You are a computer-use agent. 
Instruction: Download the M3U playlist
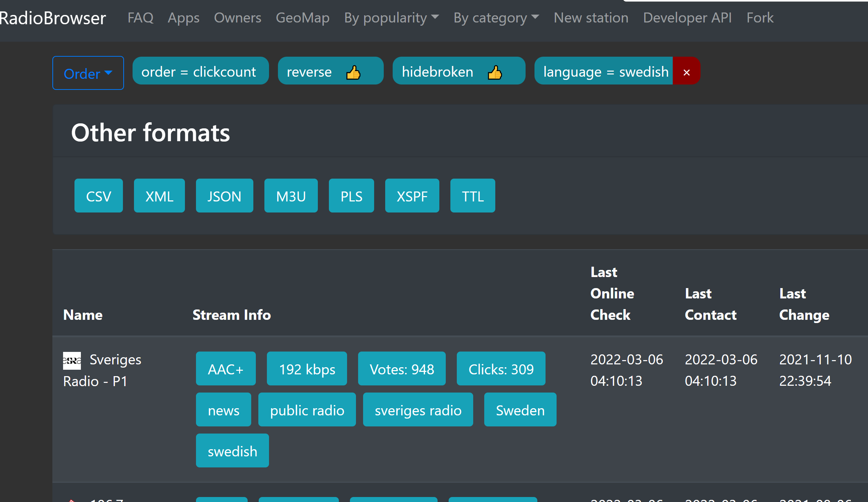click(291, 196)
